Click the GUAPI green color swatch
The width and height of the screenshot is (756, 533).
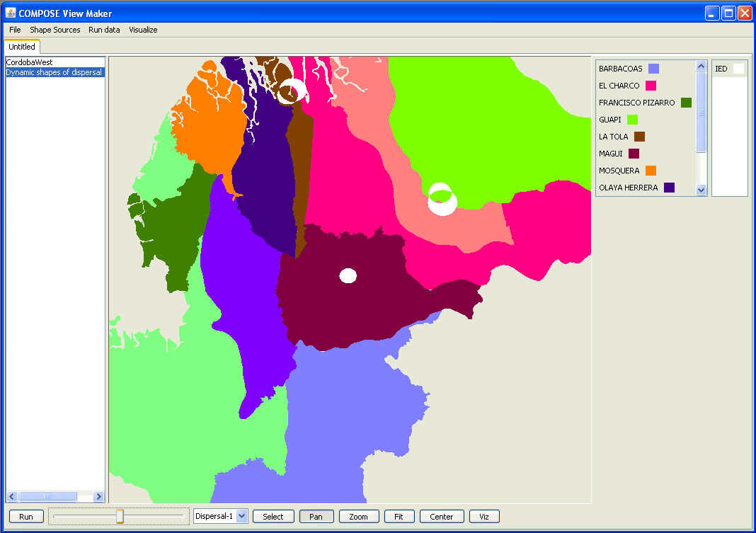(x=632, y=120)
